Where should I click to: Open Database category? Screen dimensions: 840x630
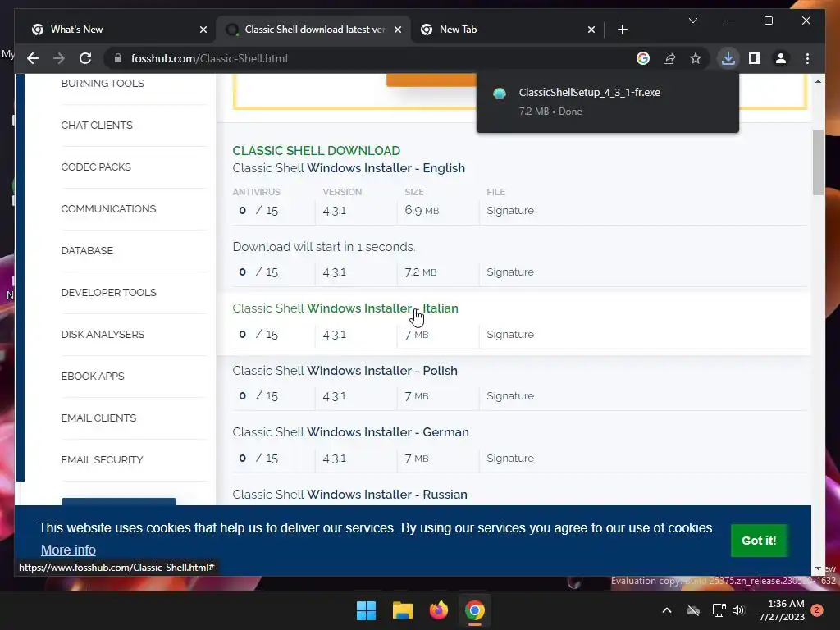(x=87, y=251)
